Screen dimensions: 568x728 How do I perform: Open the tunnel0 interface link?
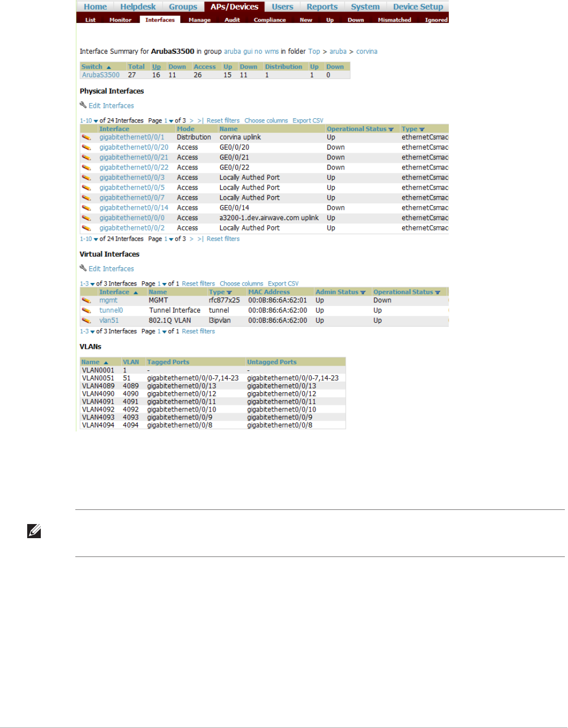point(111,311)
